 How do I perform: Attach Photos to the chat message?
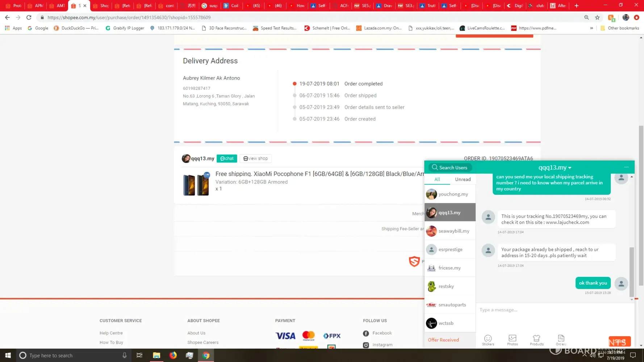pyautogui.click(x=512, y=340)
